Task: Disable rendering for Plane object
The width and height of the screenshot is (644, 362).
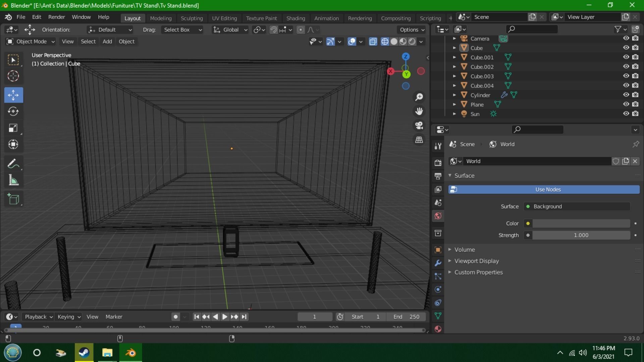Action: pyautogui.click(x=635, y=104)
